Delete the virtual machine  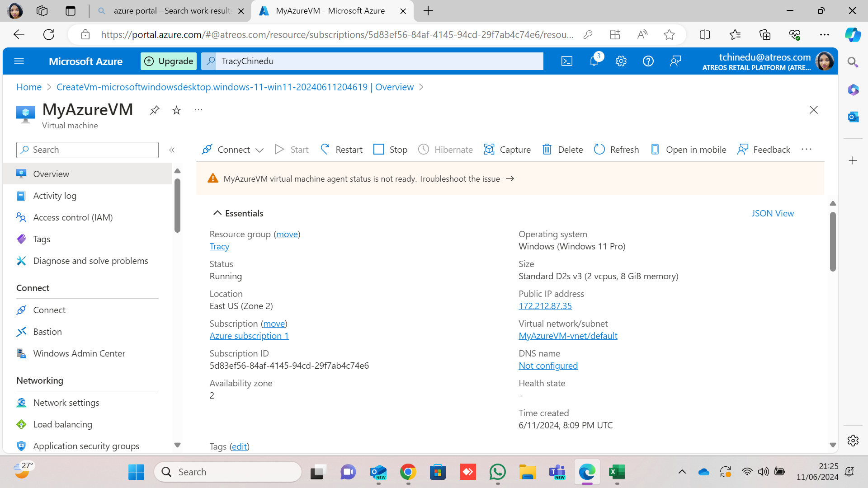pos(563,150)
